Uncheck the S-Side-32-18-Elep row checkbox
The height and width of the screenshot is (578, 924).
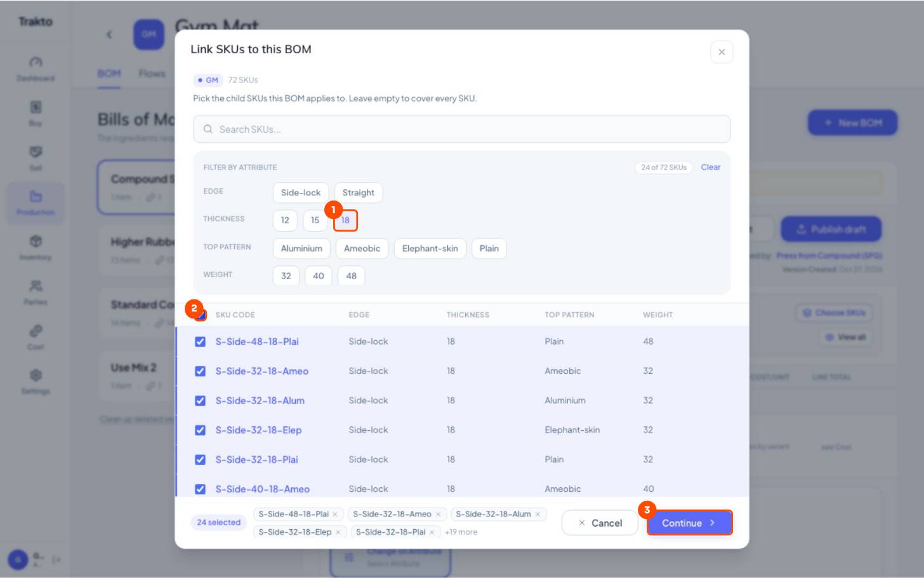coord(200,430)
